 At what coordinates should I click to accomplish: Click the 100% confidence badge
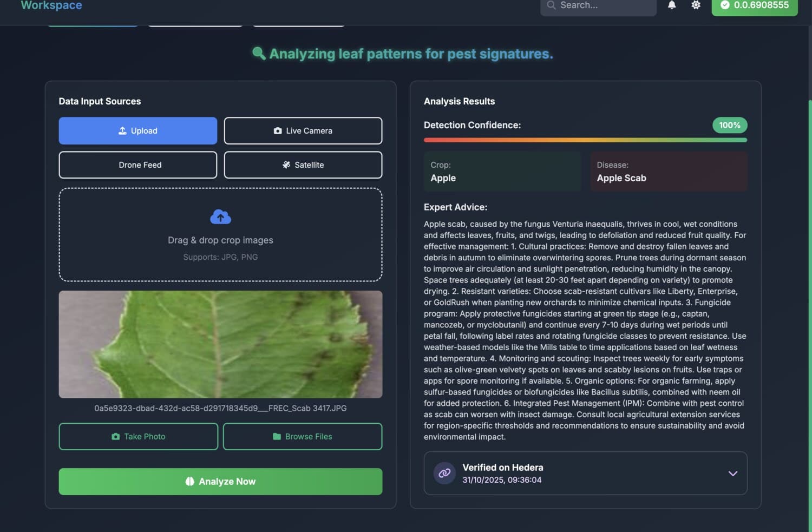tap(730, 125)
